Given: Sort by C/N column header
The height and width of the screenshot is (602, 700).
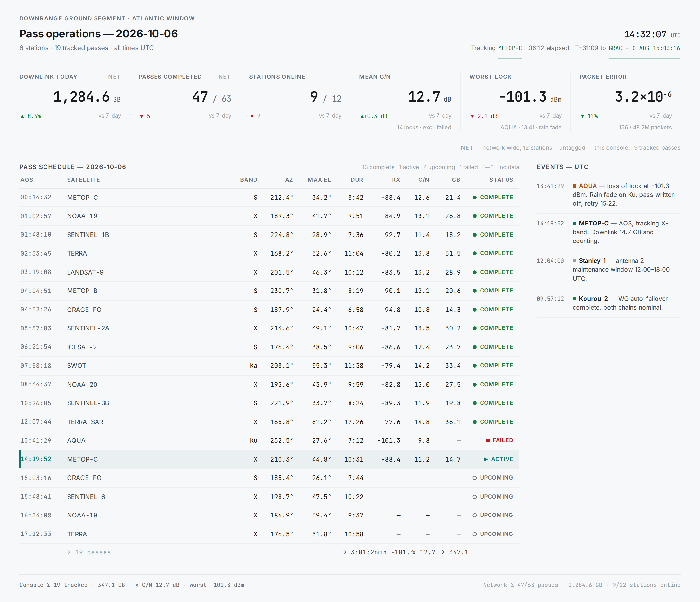Looking at the screenshot, I should click(x=424, y=180).
